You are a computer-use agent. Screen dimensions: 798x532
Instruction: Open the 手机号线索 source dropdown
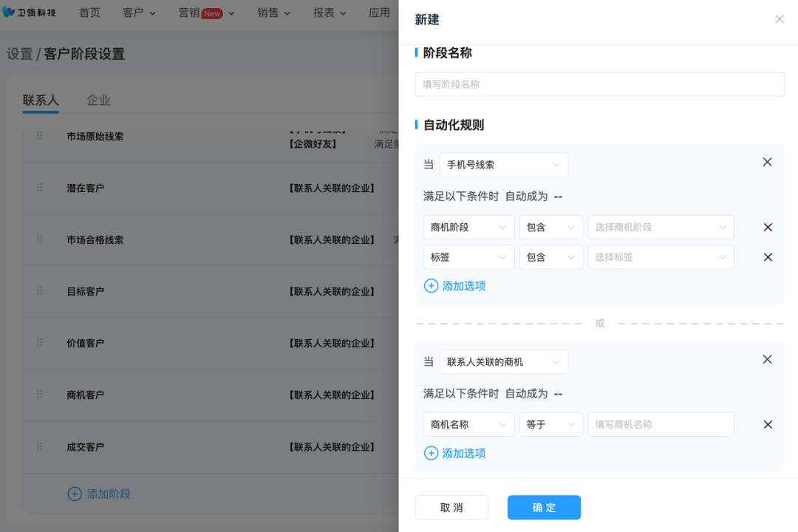click(503, 165)
